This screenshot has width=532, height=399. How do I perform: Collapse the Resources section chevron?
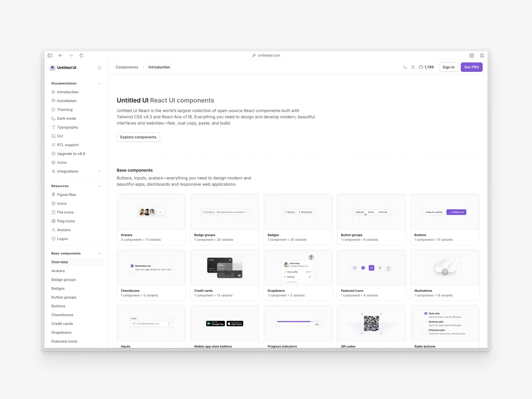pos(99,186)
